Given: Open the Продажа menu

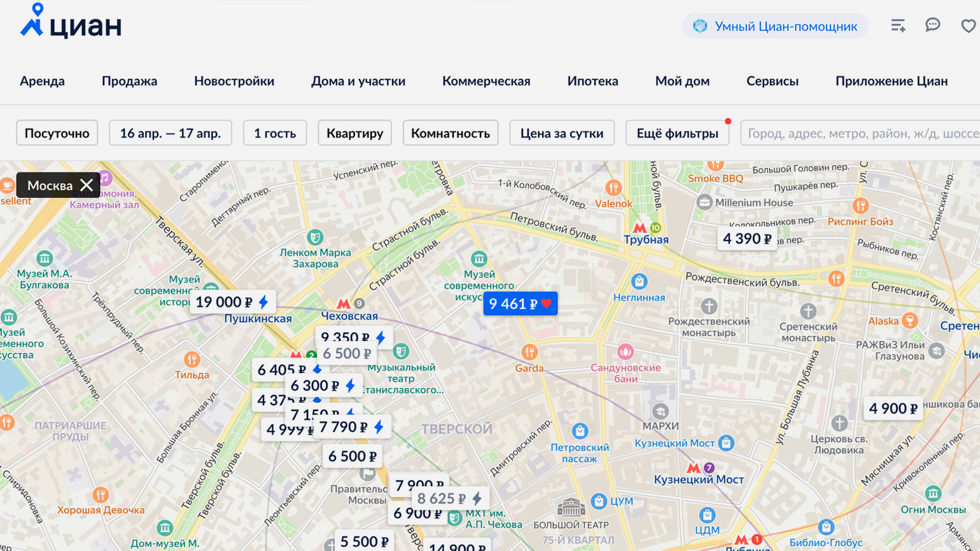Looking at the screenshot, I should click(x=129, y=81).
